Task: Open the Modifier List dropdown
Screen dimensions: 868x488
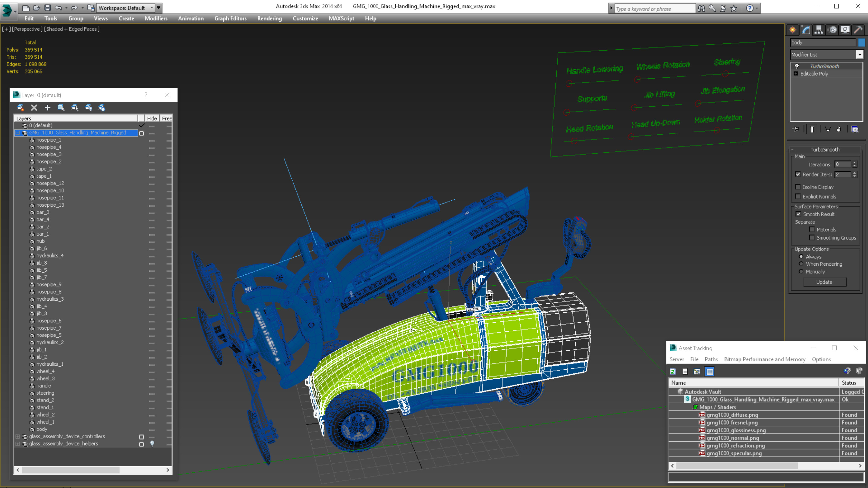Action: (860, 55)
